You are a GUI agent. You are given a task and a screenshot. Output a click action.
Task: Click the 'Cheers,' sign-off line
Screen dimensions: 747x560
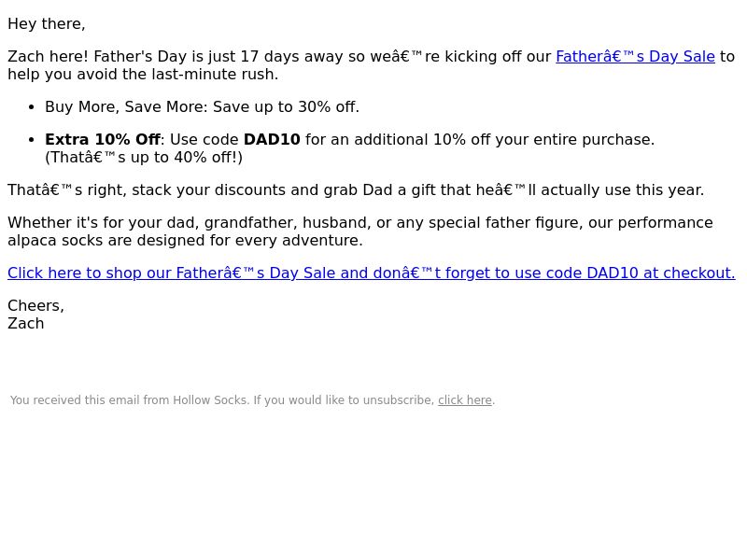(x=35, y=306)
